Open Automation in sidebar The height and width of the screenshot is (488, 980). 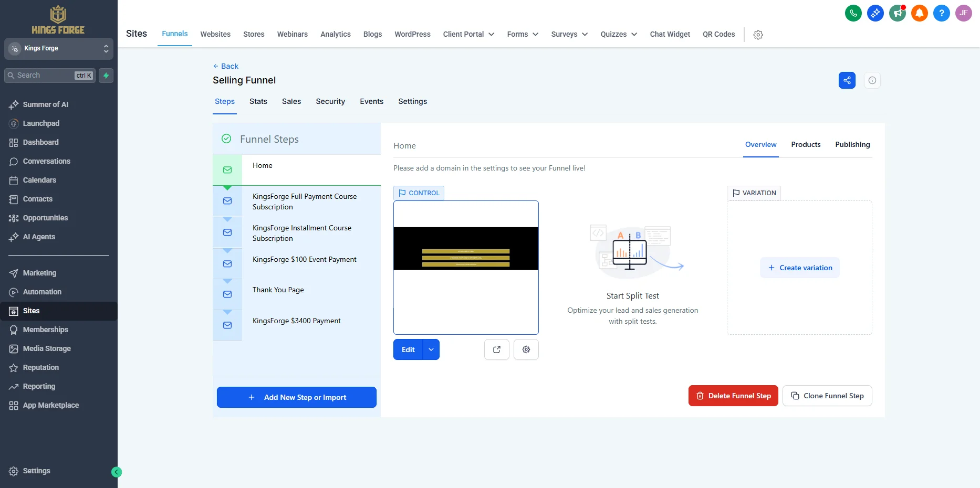click(x=42, y=292)
